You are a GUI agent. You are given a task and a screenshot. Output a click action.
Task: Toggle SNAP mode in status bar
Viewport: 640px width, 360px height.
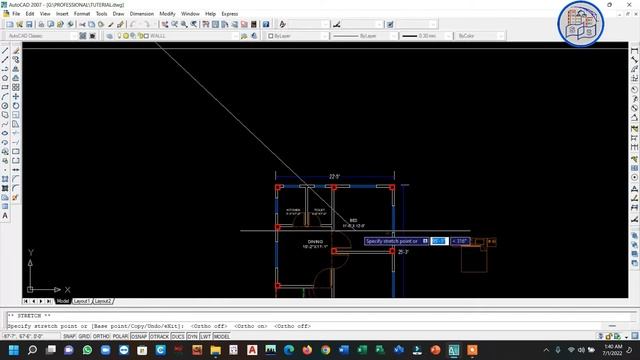(x=69, y=336)
